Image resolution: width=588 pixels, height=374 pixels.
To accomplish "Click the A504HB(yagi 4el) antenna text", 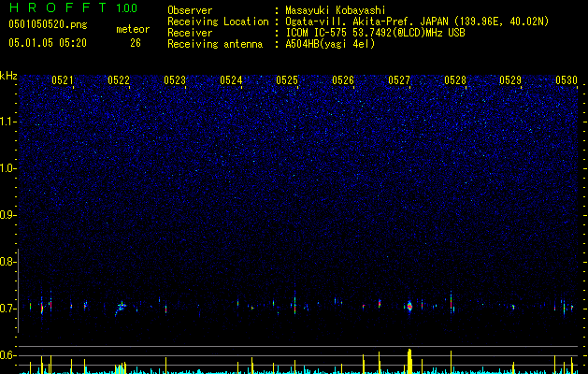I will point(330,44).
